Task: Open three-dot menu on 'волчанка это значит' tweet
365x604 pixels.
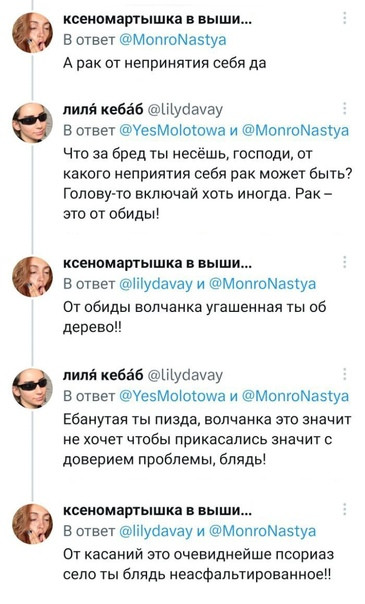Action: click(x=345, y=374)
